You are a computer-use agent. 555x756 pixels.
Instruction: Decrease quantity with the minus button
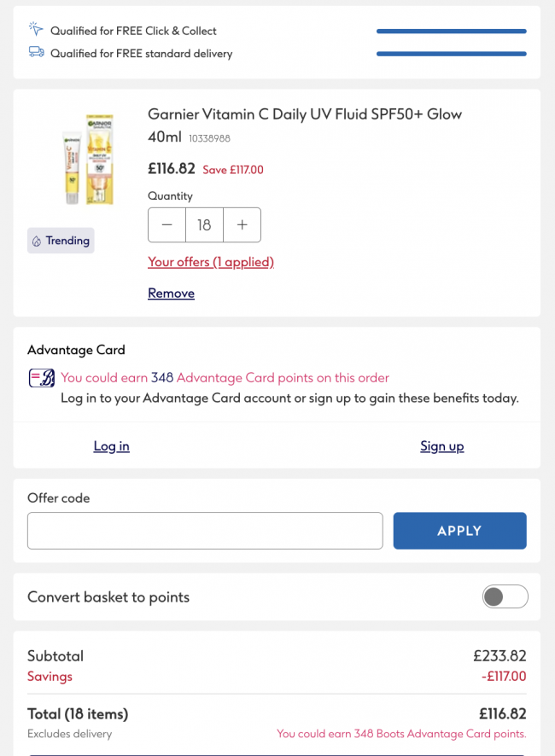(x=167, y=225)
